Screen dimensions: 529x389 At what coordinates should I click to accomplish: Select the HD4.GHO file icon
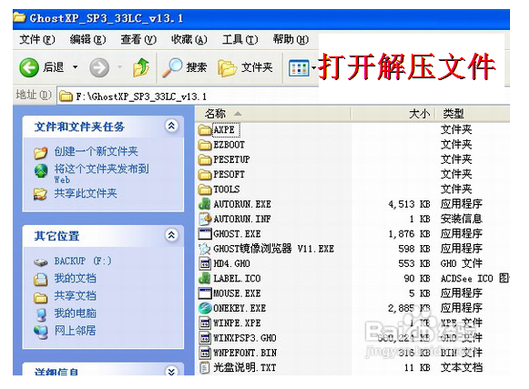pos(204,263)
